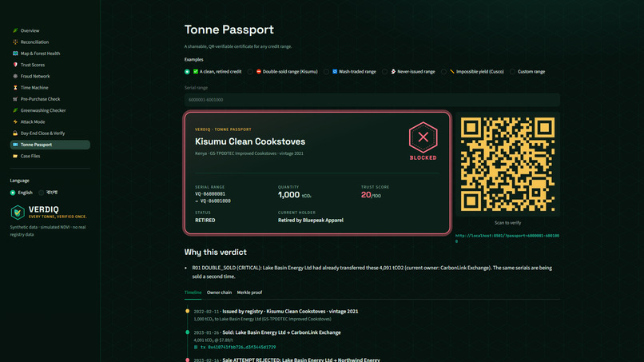Click the Tonne Passport card icon
644x362 pixels.
(15, 145)
